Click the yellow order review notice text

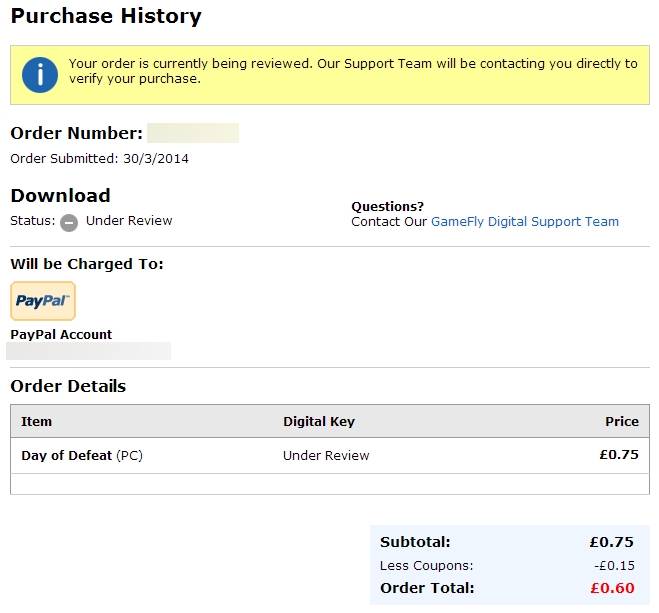click(352, 71)
